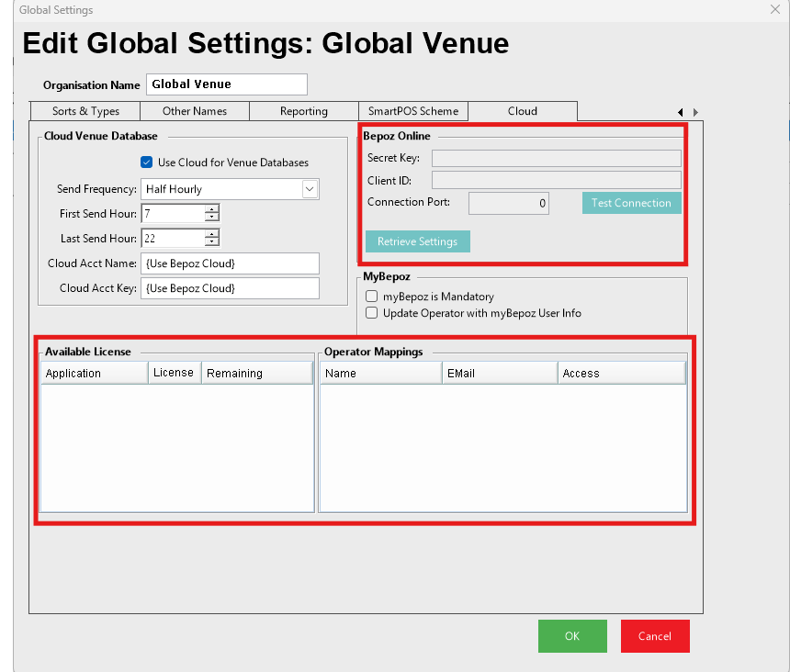Select the Reporting tab
The image size is (790, 672).
(x=303, y=111)
